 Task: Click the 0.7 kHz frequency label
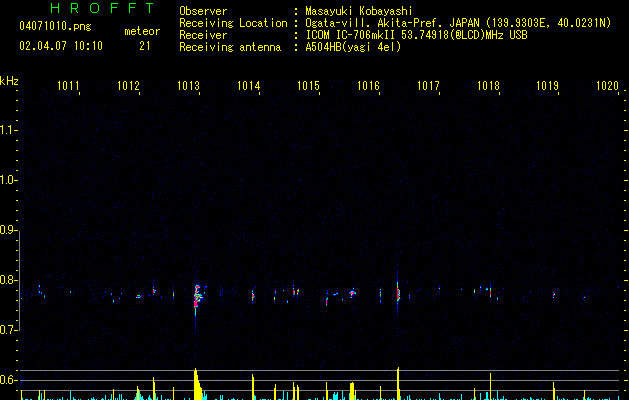pos(8,330)
